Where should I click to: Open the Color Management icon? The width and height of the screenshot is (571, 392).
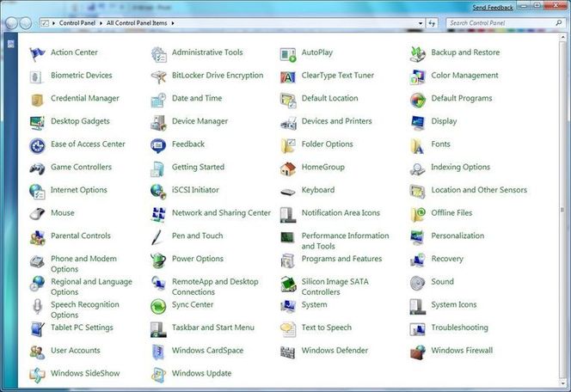pyautogui.click(x=417, y=77)
